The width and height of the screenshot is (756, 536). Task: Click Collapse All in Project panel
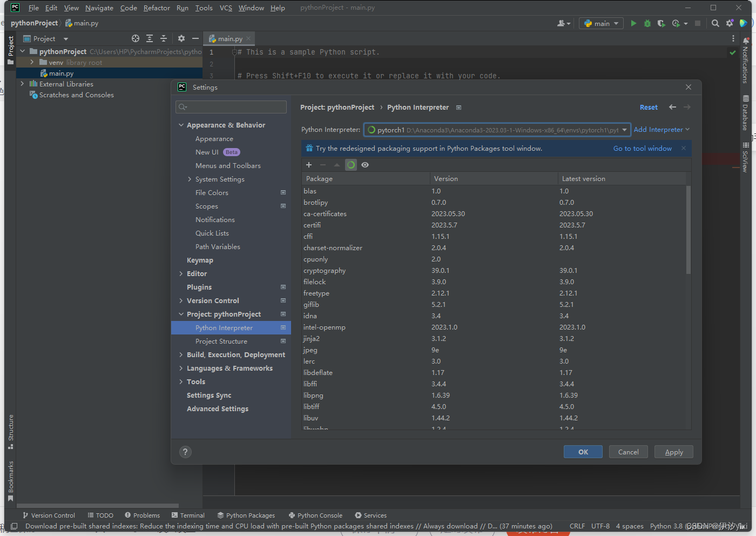pyautogui.click(x=164, y=38)
